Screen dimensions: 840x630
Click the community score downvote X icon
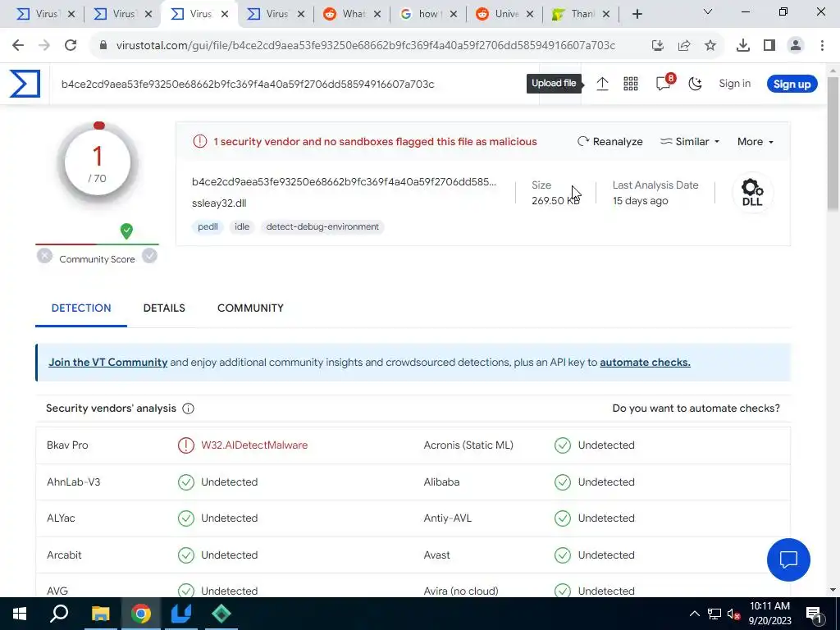point(45,256)
